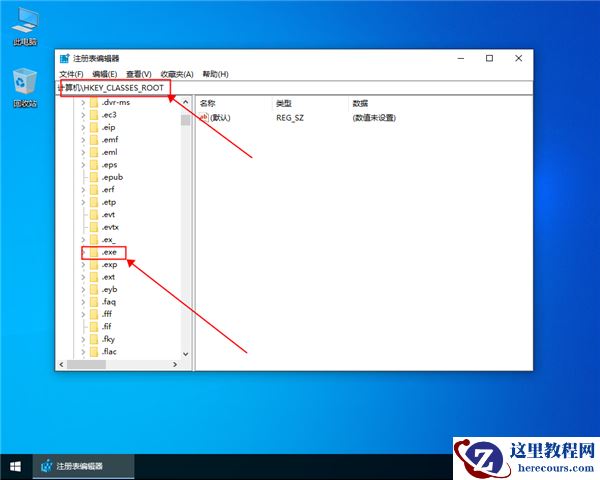Screen dimensions: 600x480
Task: Select the .ext folder icon
Action: (x=94, y=277)
